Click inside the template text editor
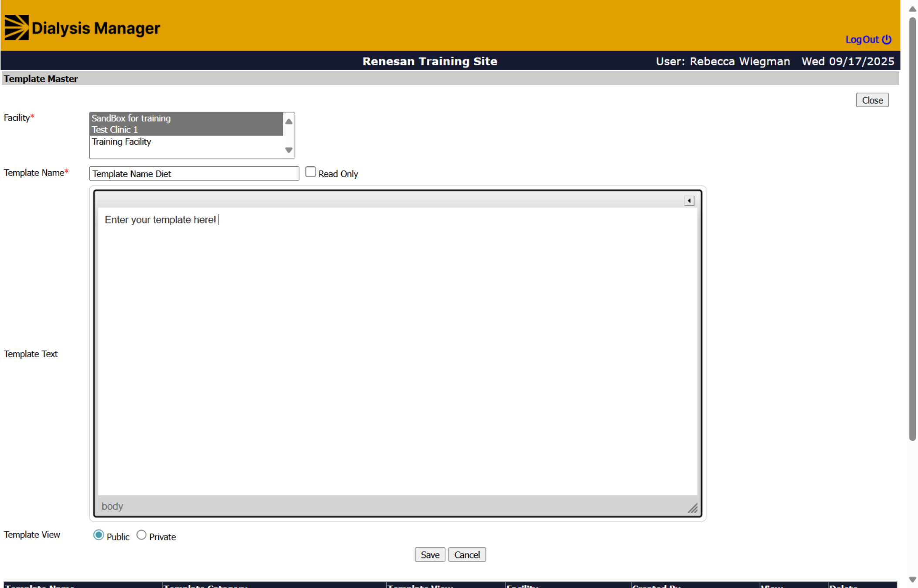 point(398,351)
